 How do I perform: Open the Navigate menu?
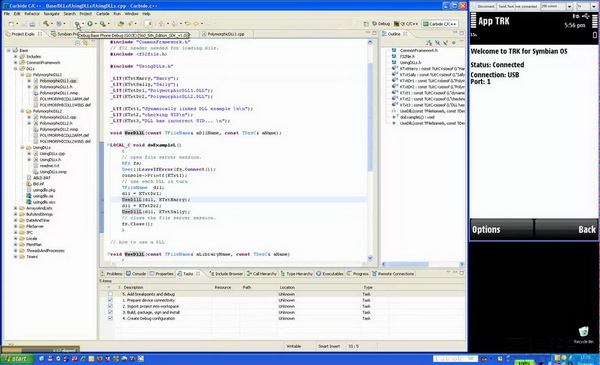click(51, 14)
